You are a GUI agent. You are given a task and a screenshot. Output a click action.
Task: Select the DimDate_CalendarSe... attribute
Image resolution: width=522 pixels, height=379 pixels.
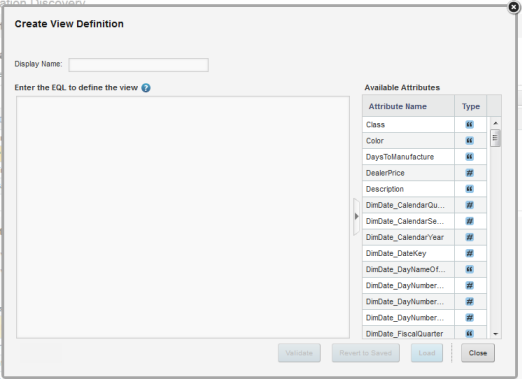(408, 221)
